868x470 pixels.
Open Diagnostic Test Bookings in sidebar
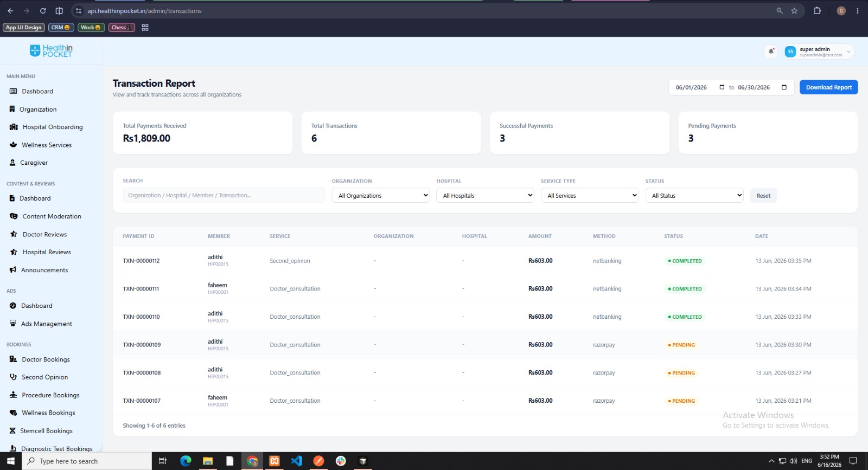[x=56, y=448]
